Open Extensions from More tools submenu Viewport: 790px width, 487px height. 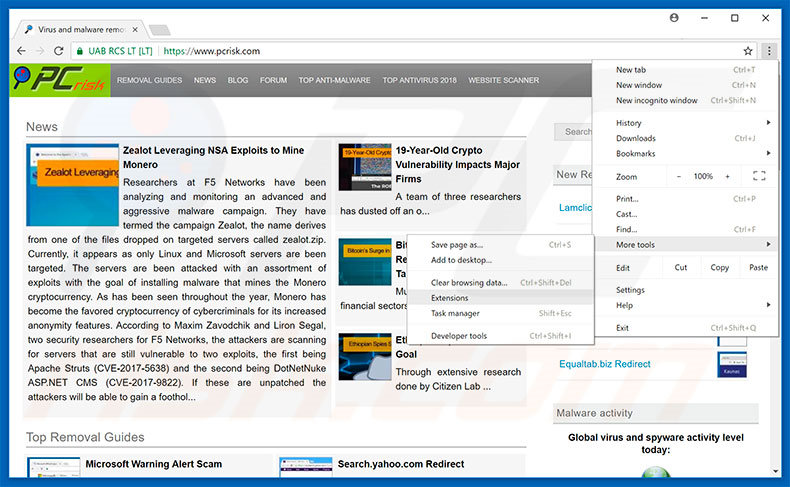tap(501, 298)
